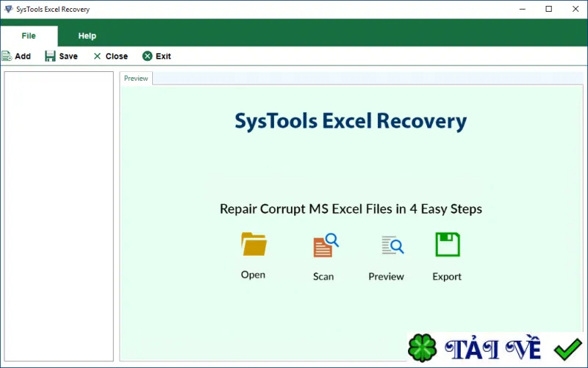
Task: Click the Export step label
Action: click(x=447, y=277)
